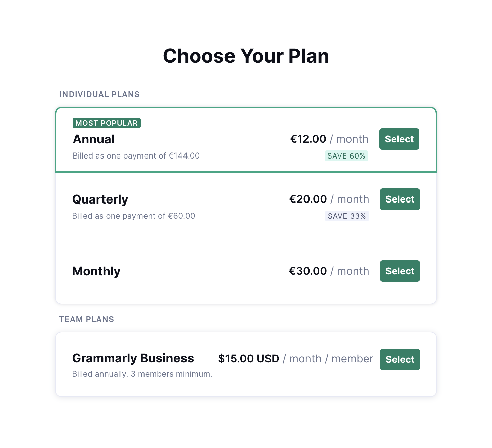
Task: Click the Annual plan title
Action: (x=94, y=139)
